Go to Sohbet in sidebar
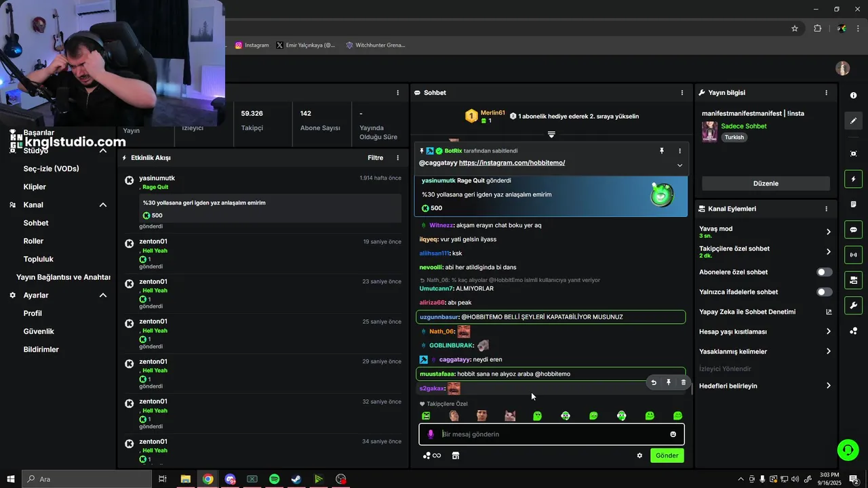868x488 pixels. click(36, 223)
